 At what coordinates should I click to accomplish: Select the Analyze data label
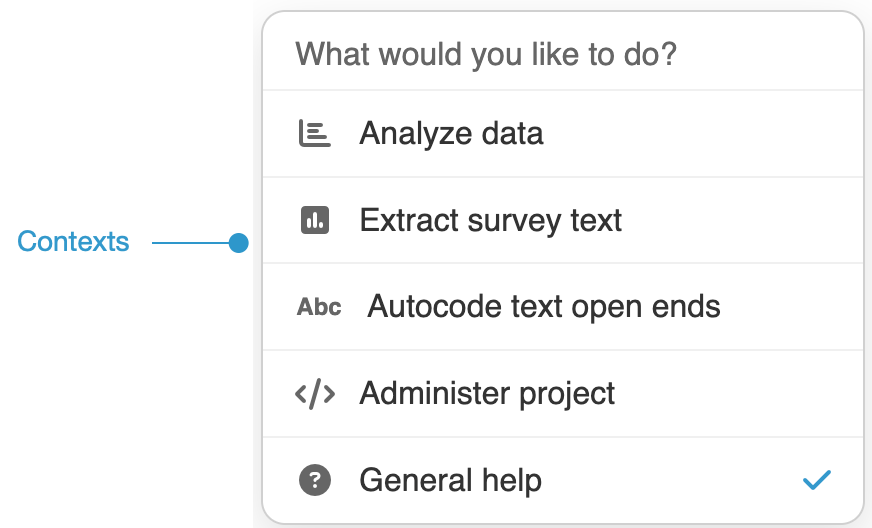point(451,134)
